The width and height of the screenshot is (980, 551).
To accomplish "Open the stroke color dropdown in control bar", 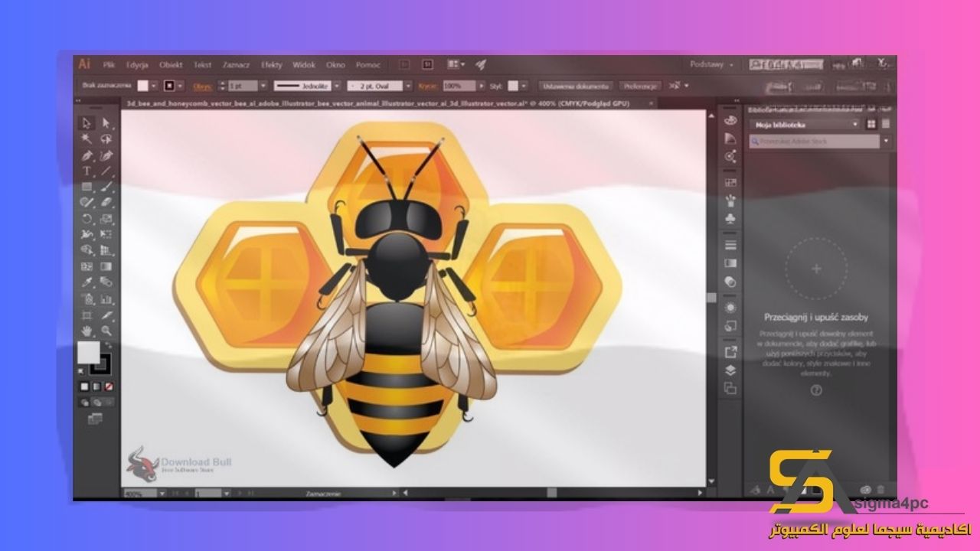I will (x=181, y=86).
